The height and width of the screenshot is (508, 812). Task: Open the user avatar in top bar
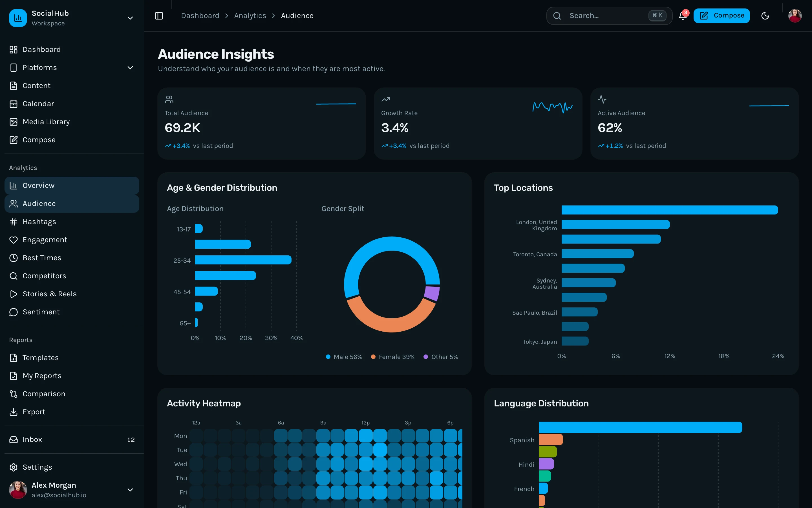click(x=795, y=16)
